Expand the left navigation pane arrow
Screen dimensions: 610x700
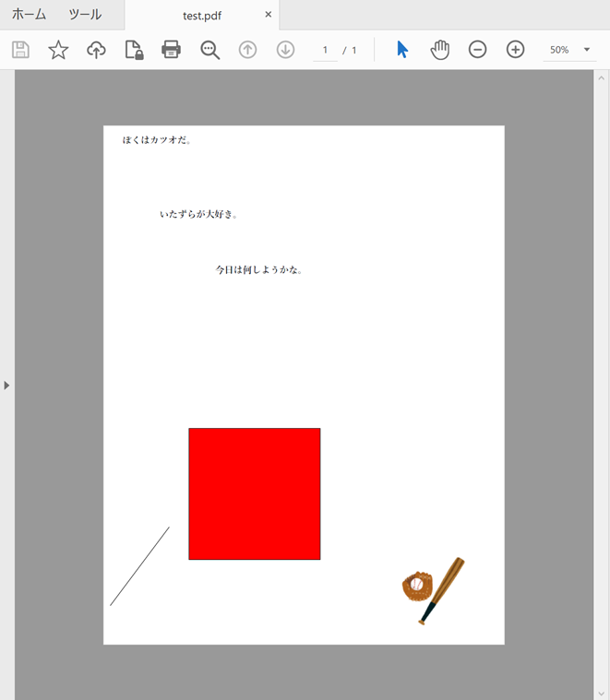coord(6,386)
